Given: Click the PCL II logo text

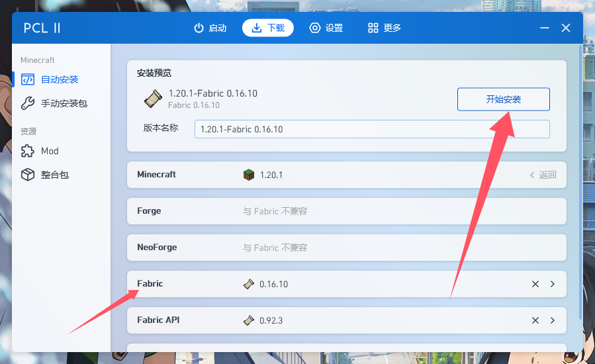Looking at the screenshot, I should [x=42, y=28].
